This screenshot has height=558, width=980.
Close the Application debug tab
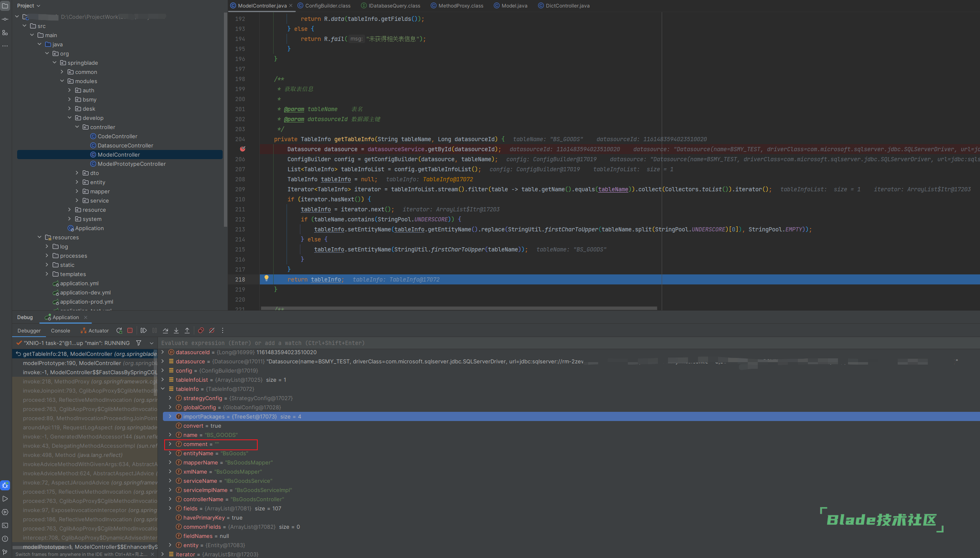(x=86, y=317)
